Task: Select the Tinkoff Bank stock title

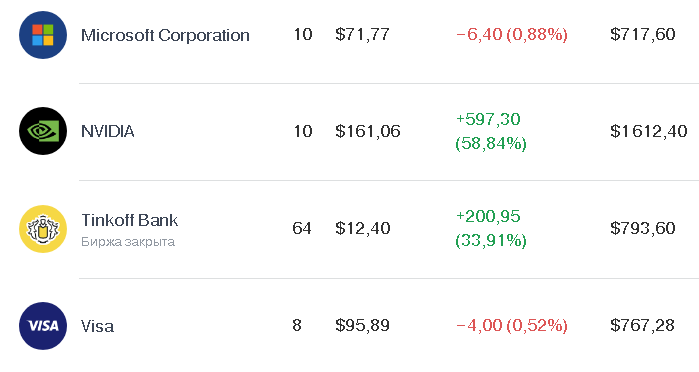Action: click(129, 220)
